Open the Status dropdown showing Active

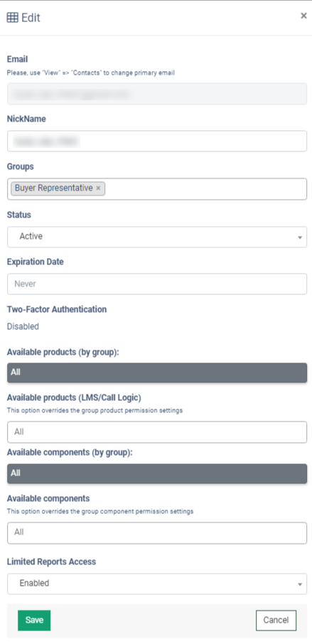pyautogui.click(x=157, y=237)
